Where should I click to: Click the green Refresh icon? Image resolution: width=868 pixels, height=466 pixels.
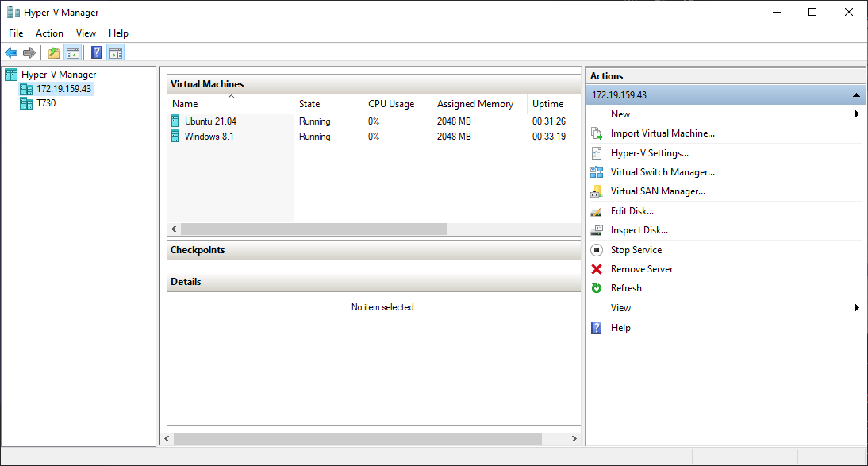click(597, 288)
